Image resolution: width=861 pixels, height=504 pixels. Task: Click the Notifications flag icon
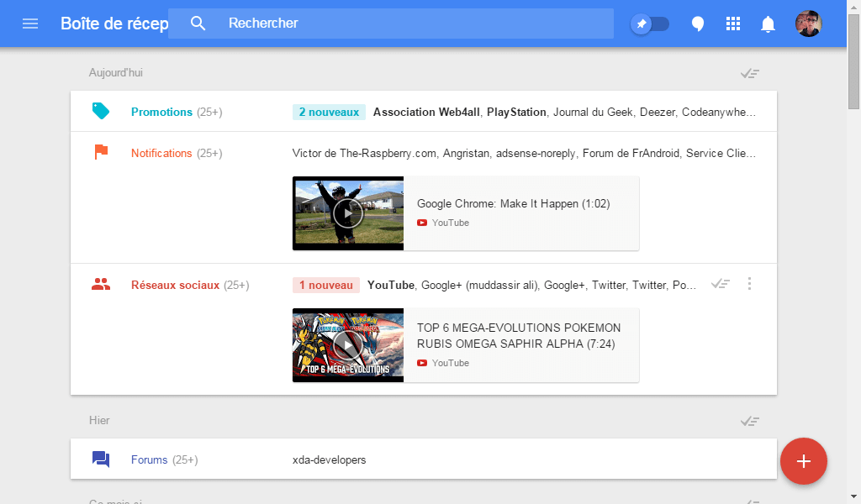pyautogui.click(x=101, y=152)
